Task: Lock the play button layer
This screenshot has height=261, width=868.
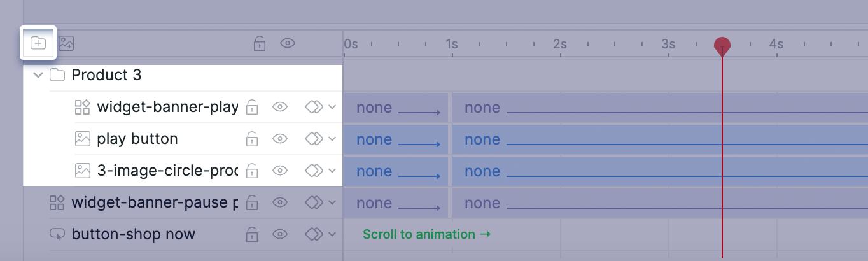Action: point(252,139)
